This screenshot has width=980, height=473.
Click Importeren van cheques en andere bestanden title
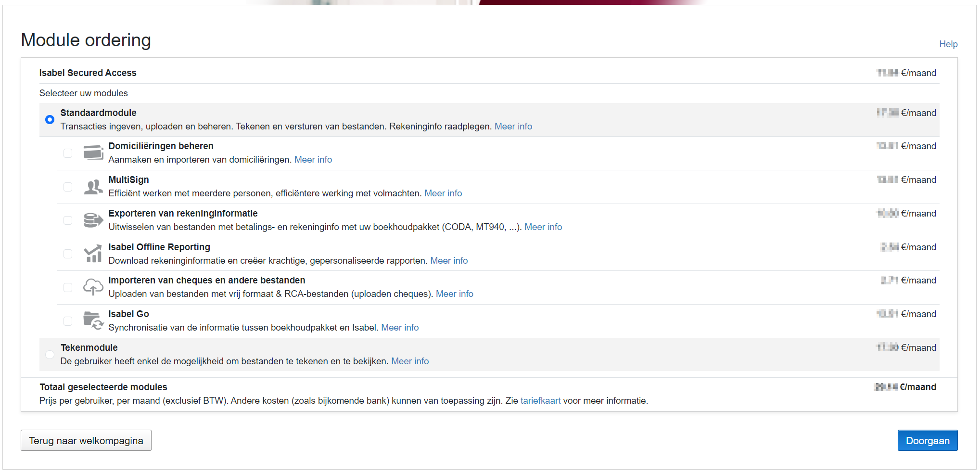click(x=207, y=280)
